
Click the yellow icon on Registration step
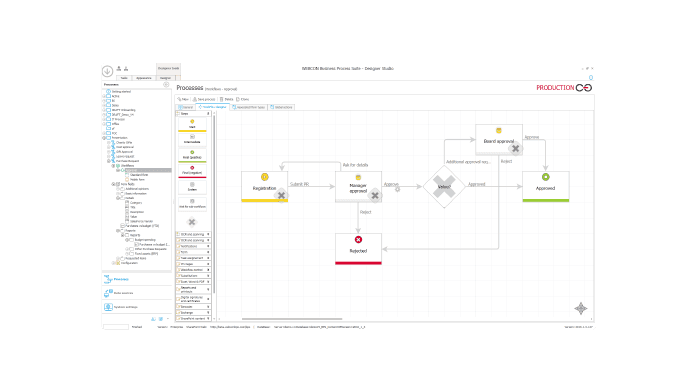click(x=265, y=177)
